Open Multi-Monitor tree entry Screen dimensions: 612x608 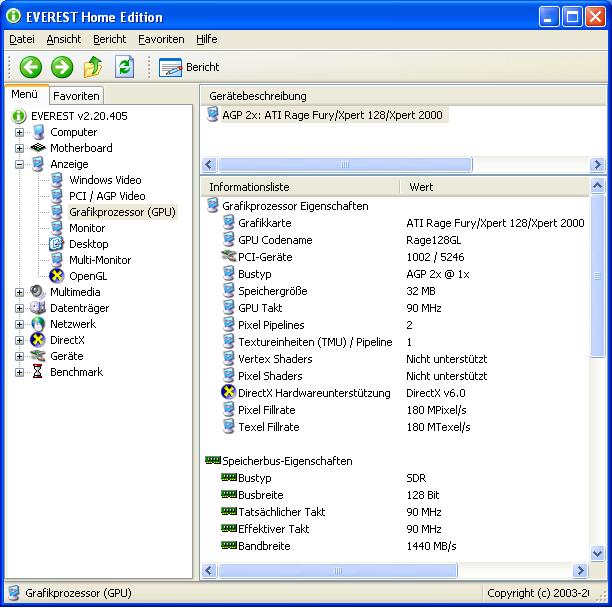[x=100, y=260]
